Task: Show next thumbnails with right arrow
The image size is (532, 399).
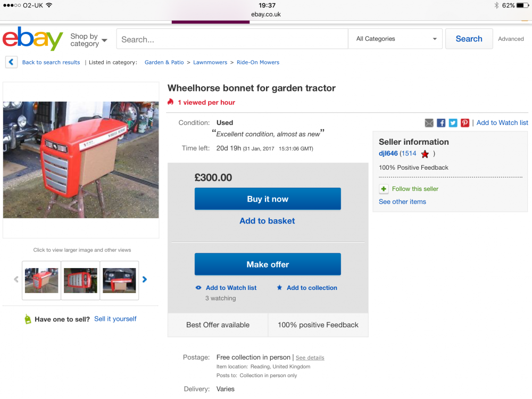Action: pos(145,279)
